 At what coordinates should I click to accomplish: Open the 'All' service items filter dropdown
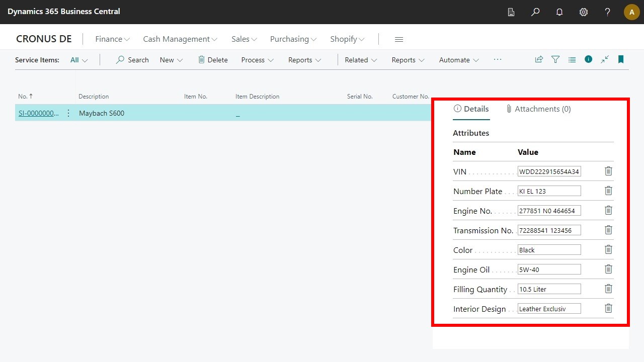click(78, 60)
